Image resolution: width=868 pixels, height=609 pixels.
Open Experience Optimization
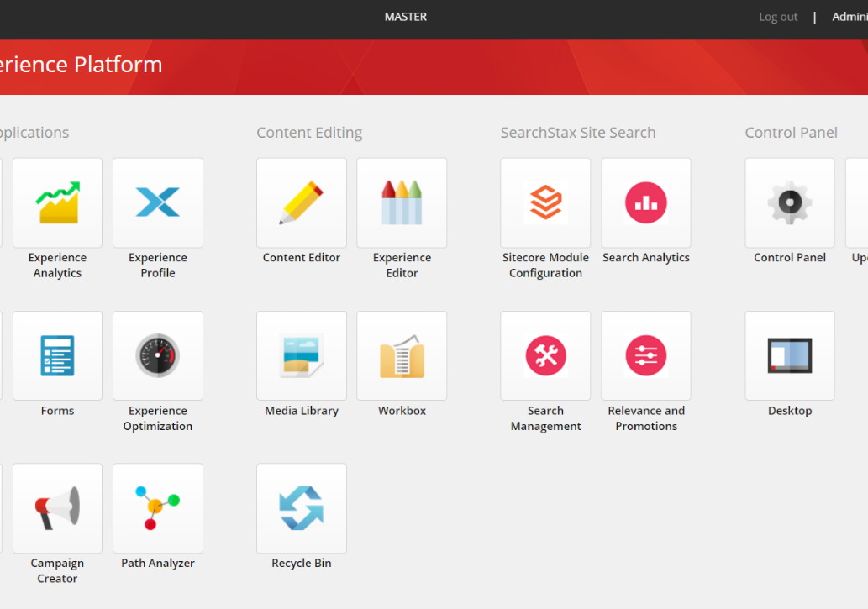(x=157, y=355)
